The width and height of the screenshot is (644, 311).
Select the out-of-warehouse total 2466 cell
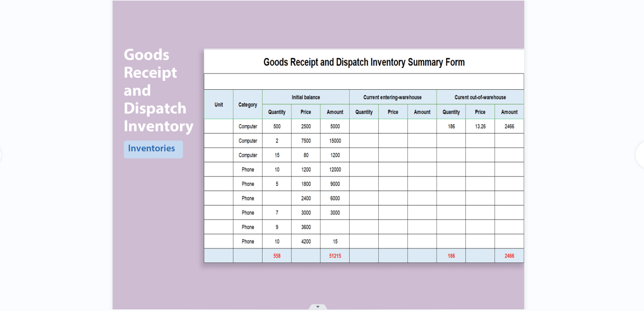click(509, 256)
